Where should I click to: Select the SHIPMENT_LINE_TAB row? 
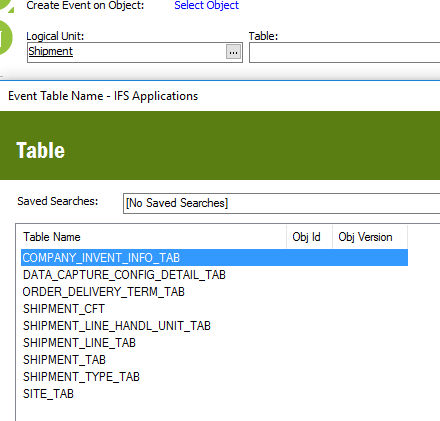(x=214, y=343)
